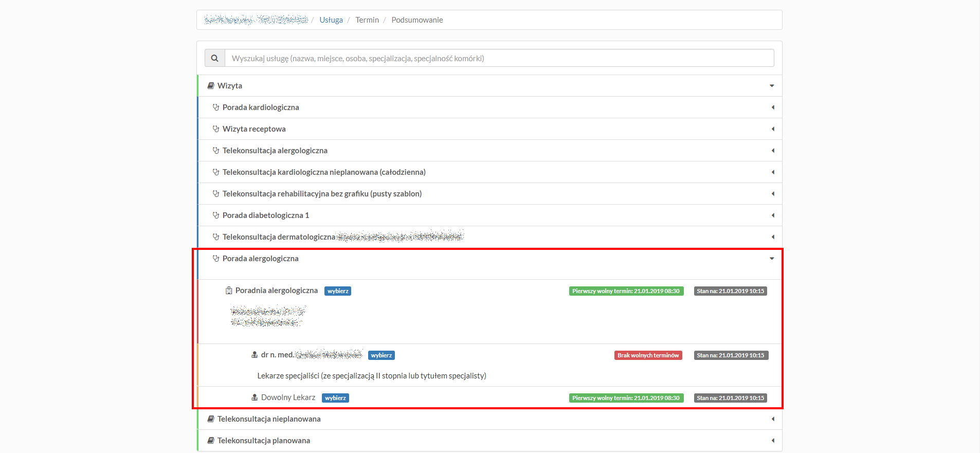
Task: Click the book icon next to Wizyta
Action: coord(211,86)
